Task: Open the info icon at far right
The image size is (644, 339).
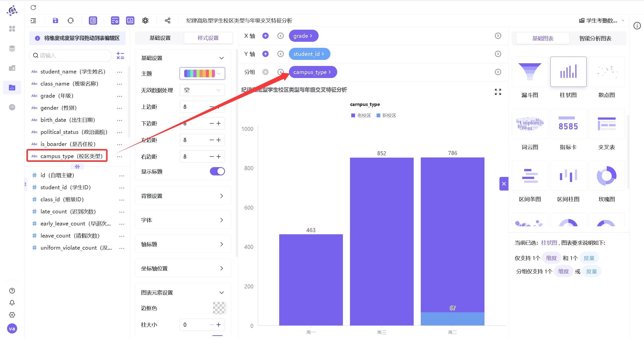Action: pos(637,26)
